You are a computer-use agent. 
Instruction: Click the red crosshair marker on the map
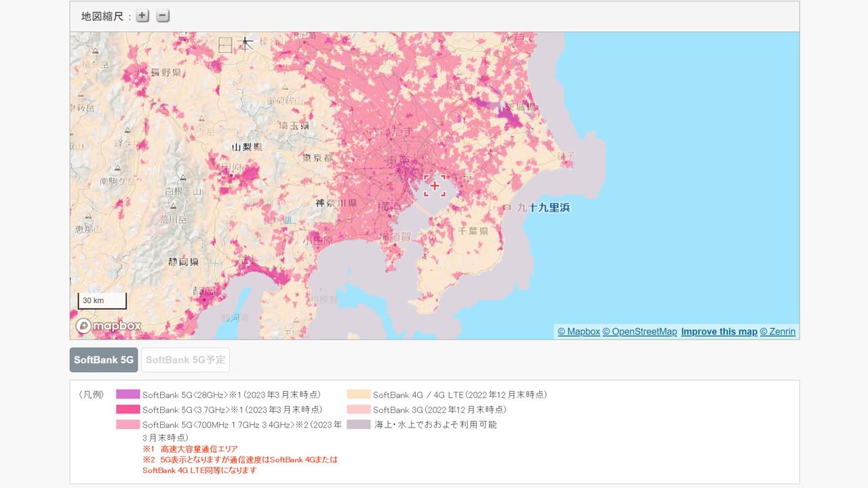click(435, 184)
